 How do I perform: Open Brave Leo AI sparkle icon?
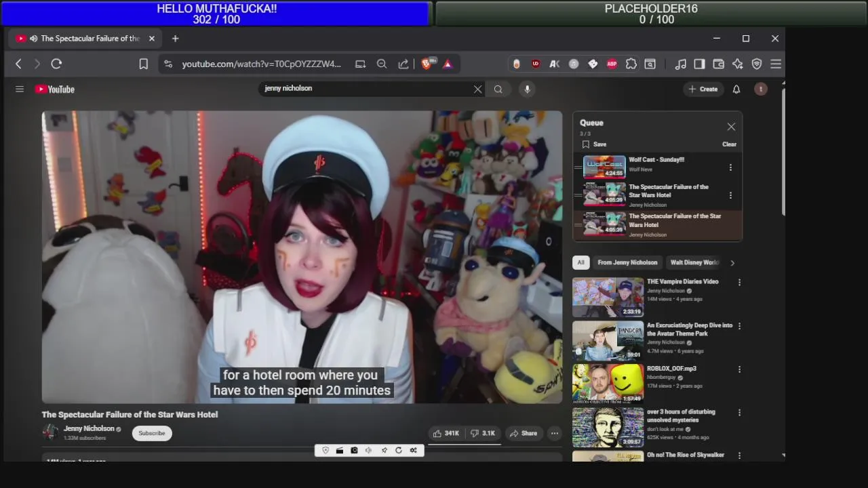(x=737, y=64)
